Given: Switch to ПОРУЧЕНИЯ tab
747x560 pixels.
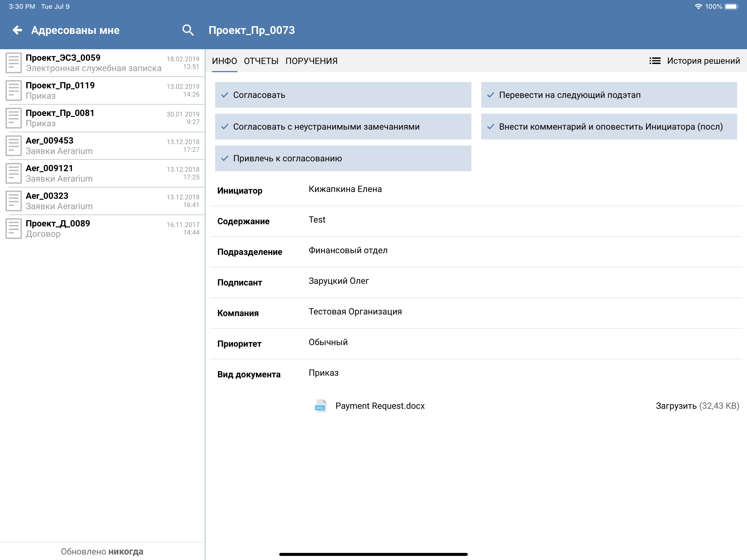Looking at the screenshot, I should [x=311, y=61].
